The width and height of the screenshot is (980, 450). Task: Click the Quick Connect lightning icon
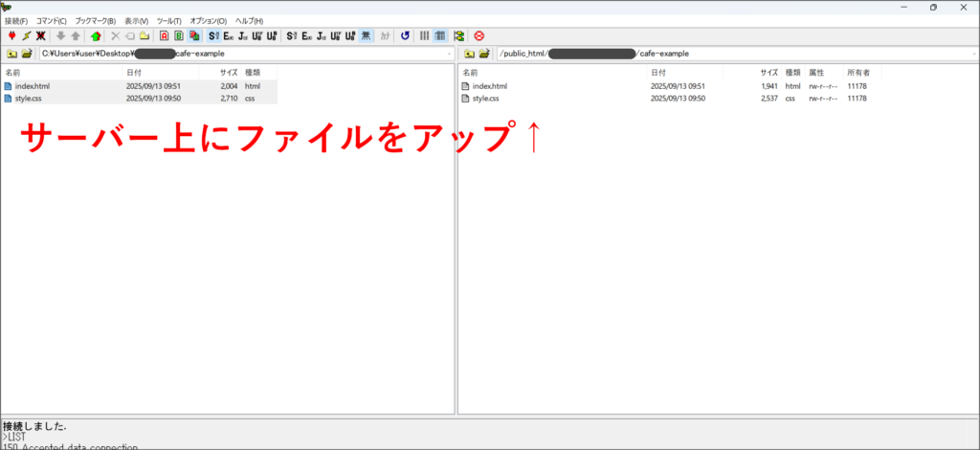(x=27, y=35)
